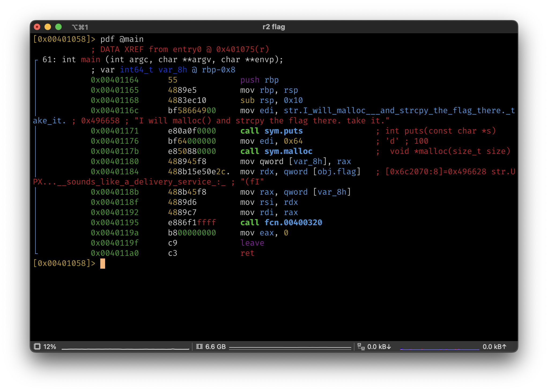This screenshot has width=548, height=392.
Task: Click the green zoom window button
Action: coord(58,27)
